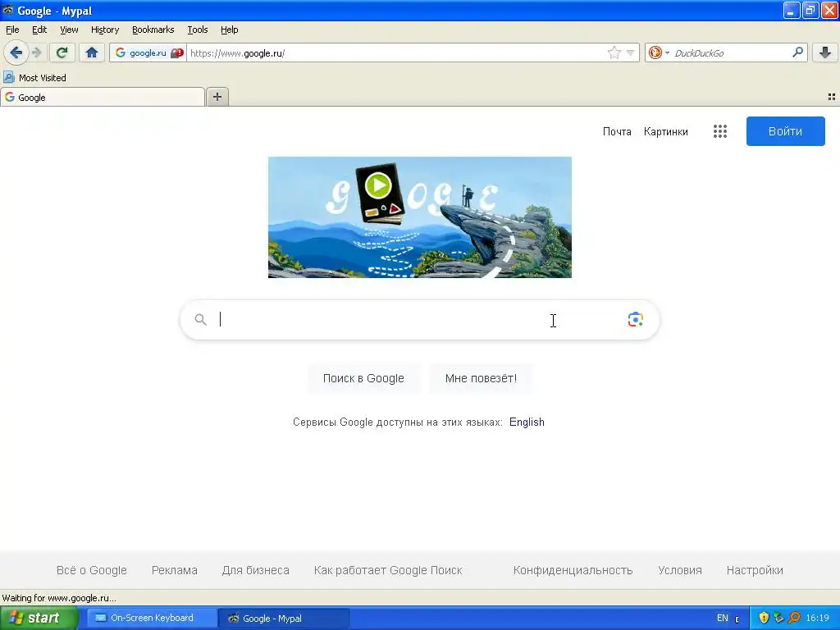Click the google.ru site identity button
This screenshot has height=630, width=840.
(148, 52)
